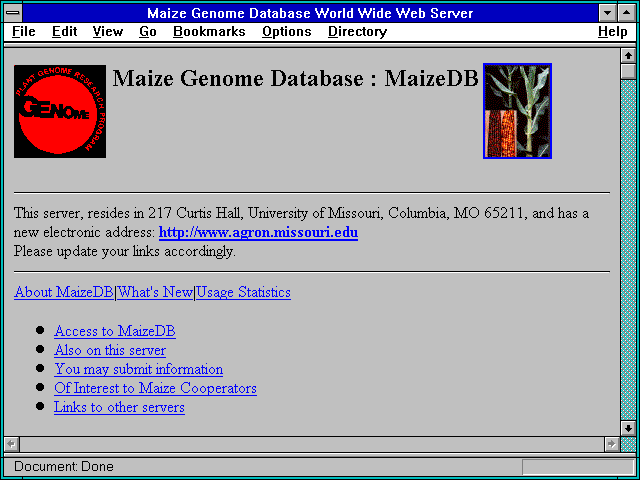The height and width of the screenshot is (480, 640).
Task: Open Of Interest to Maize Cooperators link
Action: (x=156, y=388)
